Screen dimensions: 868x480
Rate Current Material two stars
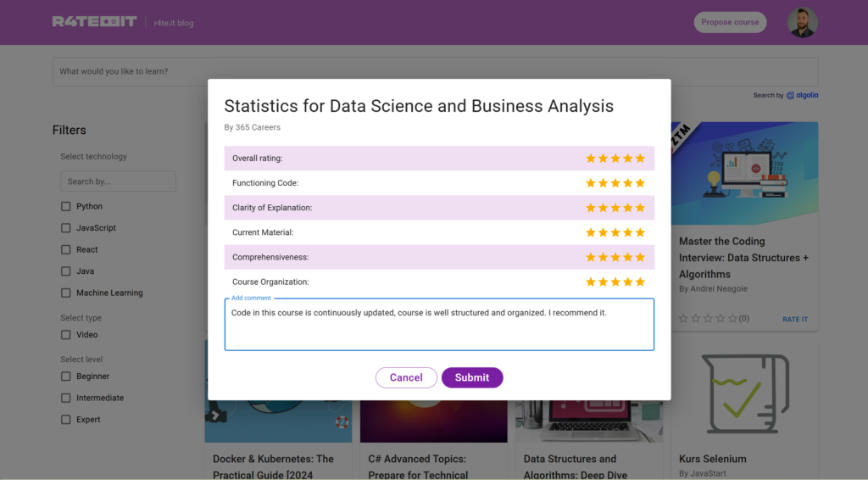604,232
